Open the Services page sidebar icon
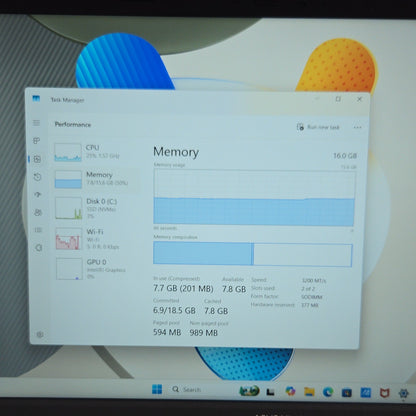This screenshot has width=416, height=416. [39, 248]
